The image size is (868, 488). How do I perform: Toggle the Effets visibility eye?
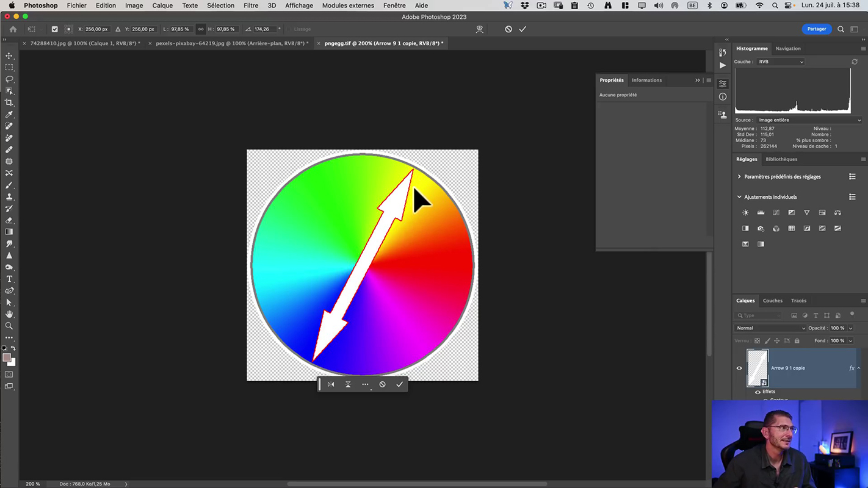click(x=758, y=392)
